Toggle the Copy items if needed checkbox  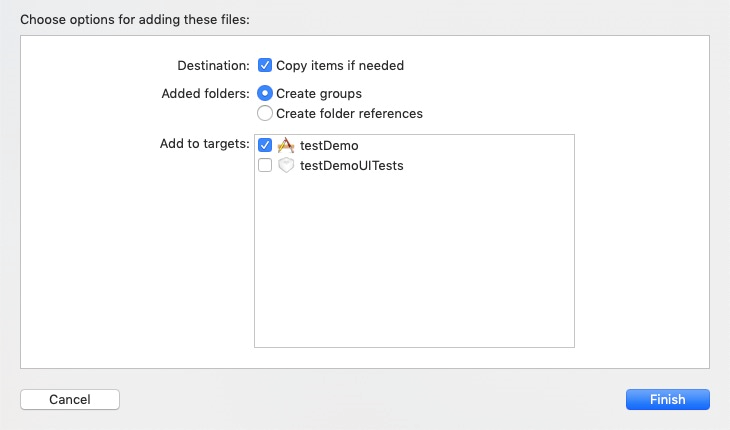tap(265, 65)
